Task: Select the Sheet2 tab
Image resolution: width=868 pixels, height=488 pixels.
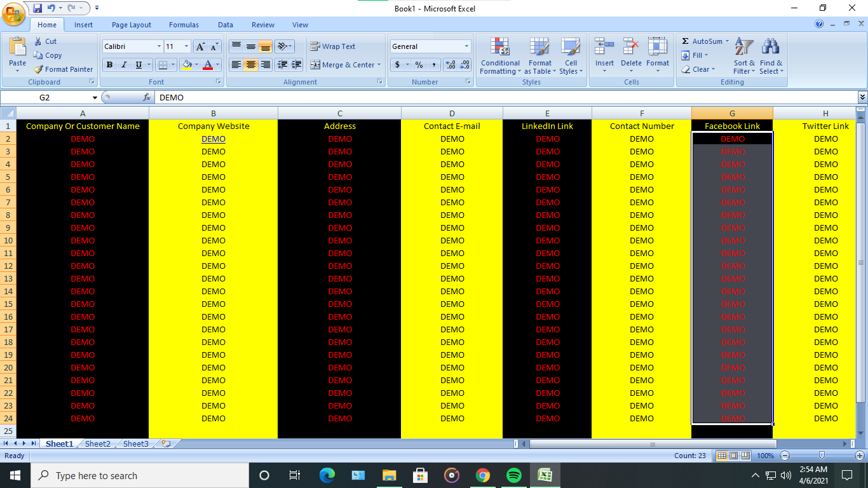Action: pyautogui.click(x=97, y=444)
